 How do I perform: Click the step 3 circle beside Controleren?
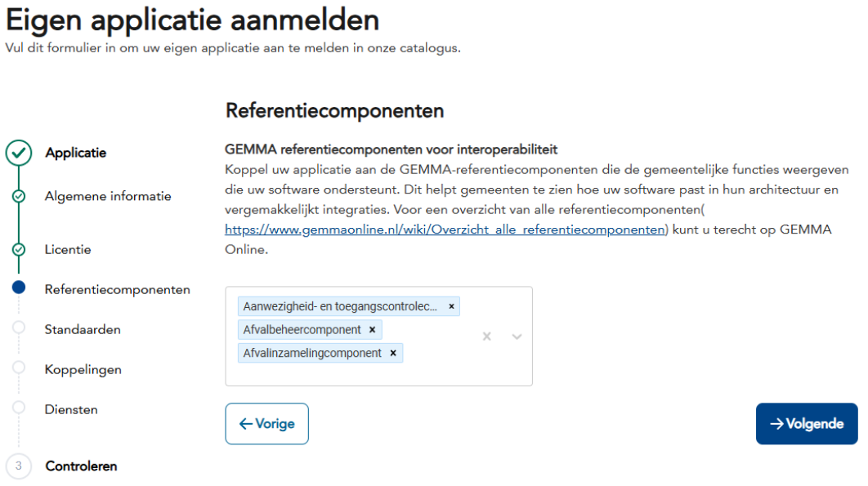[x=19, y=466]
